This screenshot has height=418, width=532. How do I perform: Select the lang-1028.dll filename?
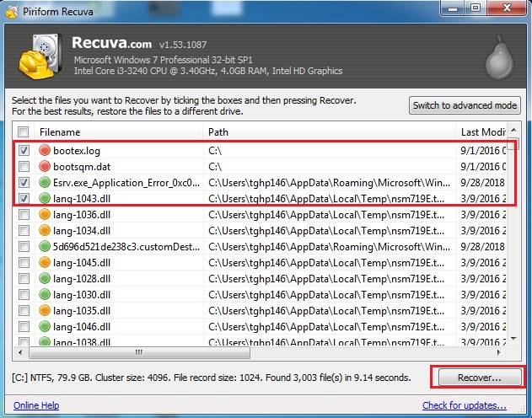[x=82, y=279]
